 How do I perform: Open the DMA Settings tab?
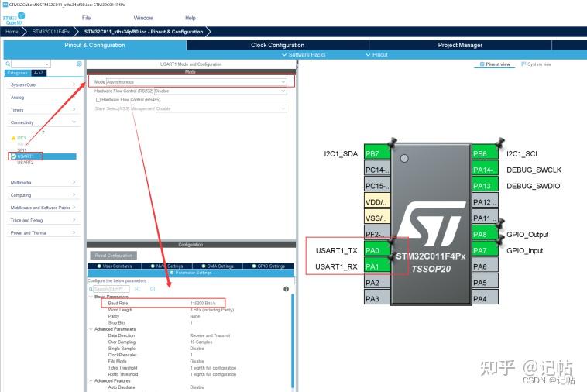click(x=217, y=266)
